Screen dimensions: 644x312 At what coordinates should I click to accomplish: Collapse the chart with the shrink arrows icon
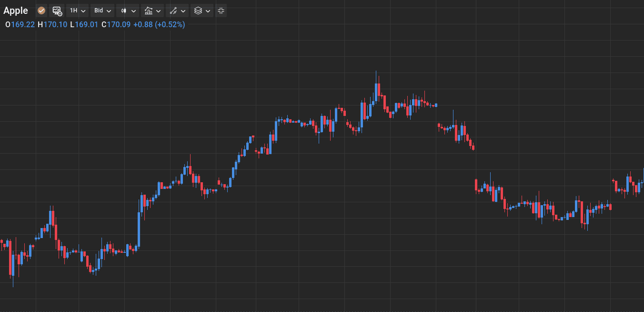click(221, 10)
